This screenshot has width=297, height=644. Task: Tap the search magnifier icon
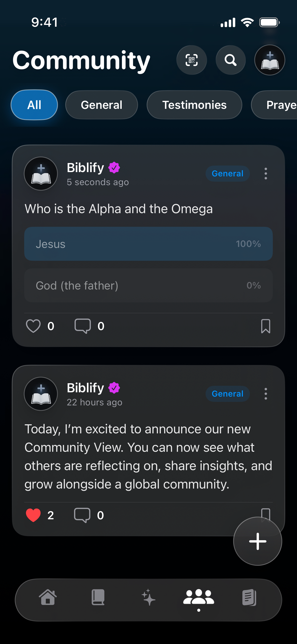[x=230, y=60]
